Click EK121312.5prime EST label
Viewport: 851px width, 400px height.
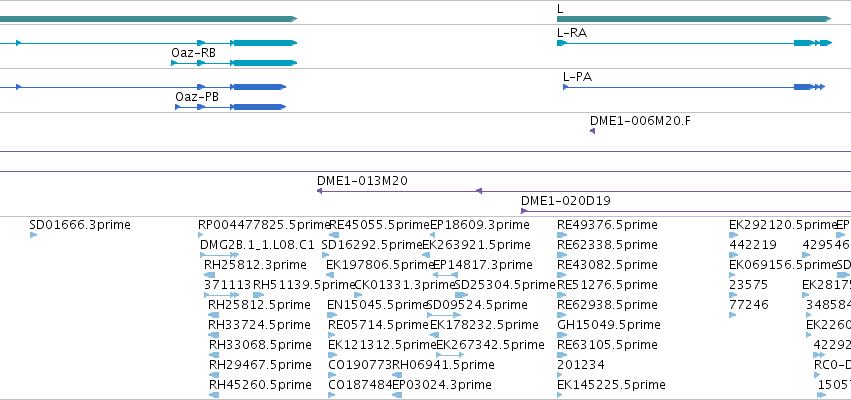tap(383, 345)
